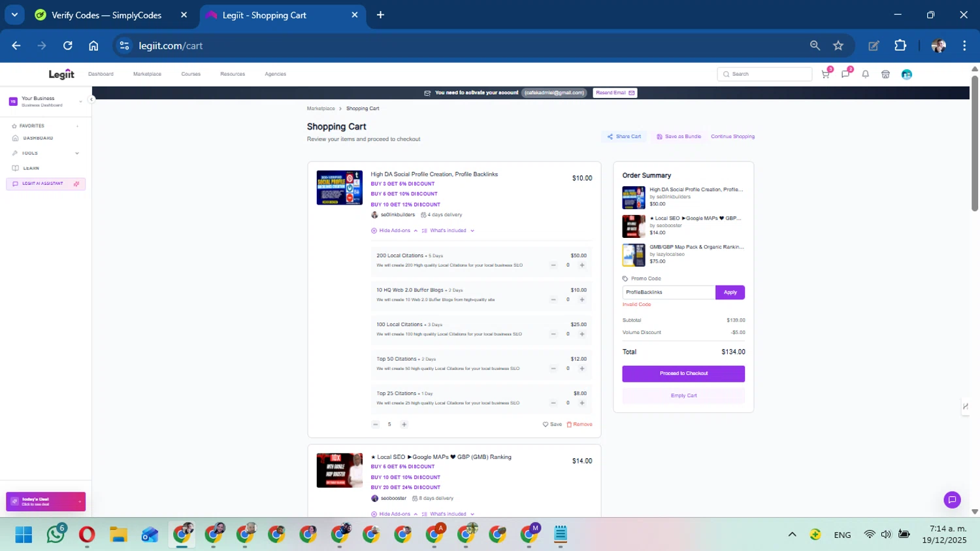Open Courses in top navigation
This screenshot has width=980, height=551.
[x=191, y=74]
